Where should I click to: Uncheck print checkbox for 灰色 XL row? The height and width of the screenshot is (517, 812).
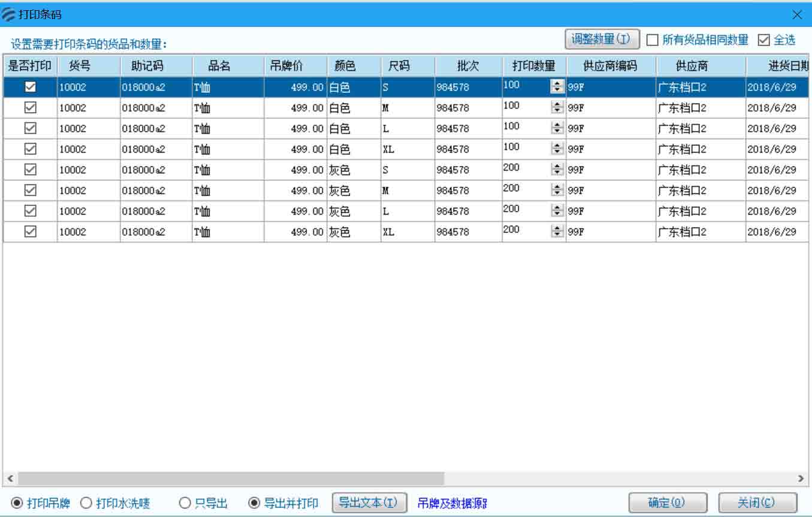pos(30,232)
